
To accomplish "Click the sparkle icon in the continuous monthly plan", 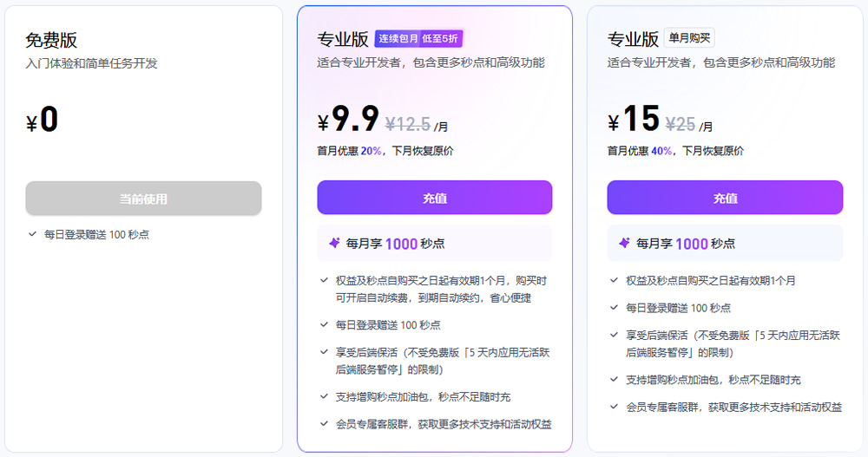I will (x=334, y=244).
